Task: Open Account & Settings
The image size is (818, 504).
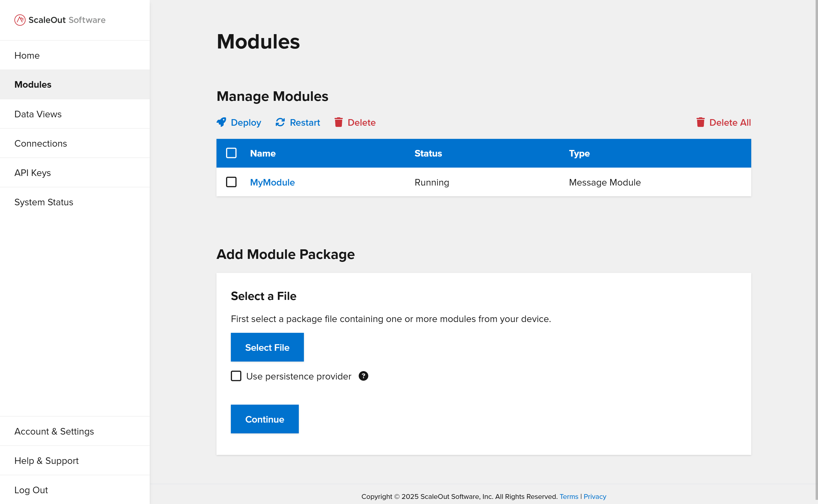Action: pos(75,431)
